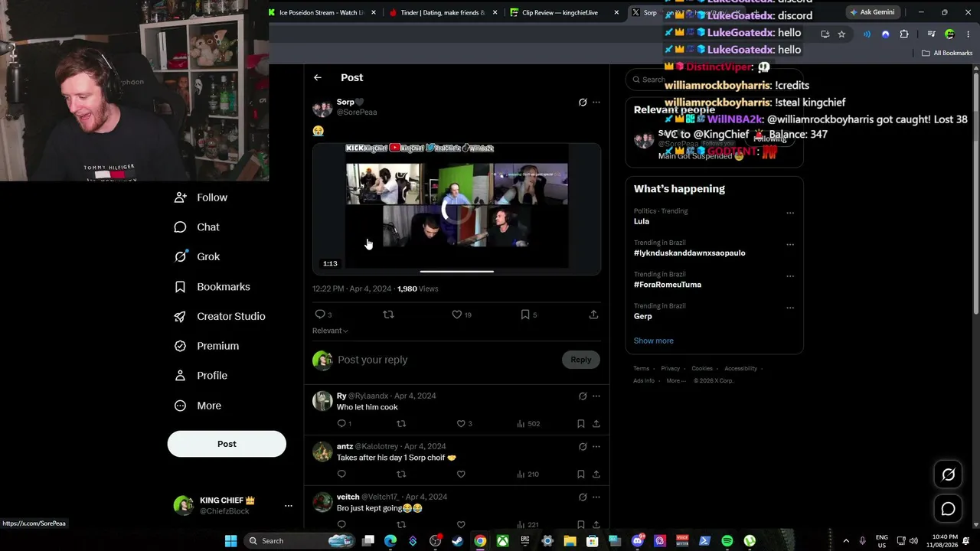Viewport: 980px width, 551px height.
Task: Open more options on Ry's reply
Action: (x=596, y=396)
